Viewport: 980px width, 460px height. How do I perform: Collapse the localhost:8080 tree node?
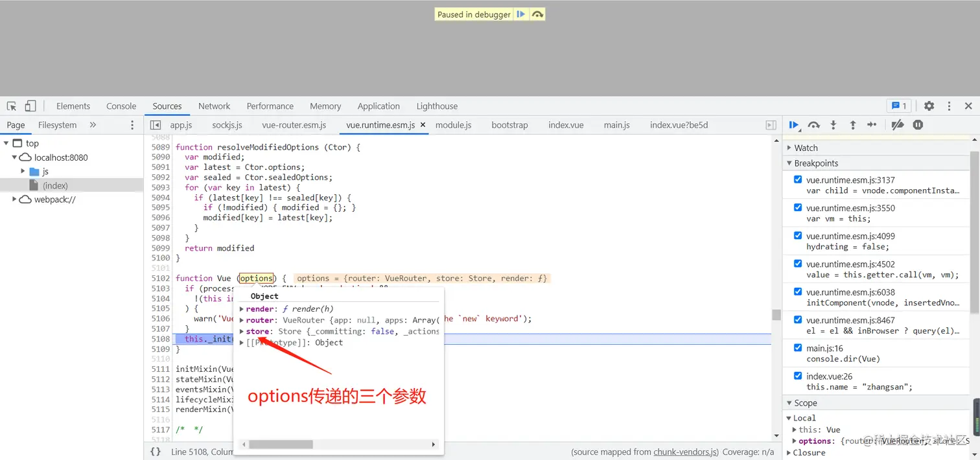[14, 157]
